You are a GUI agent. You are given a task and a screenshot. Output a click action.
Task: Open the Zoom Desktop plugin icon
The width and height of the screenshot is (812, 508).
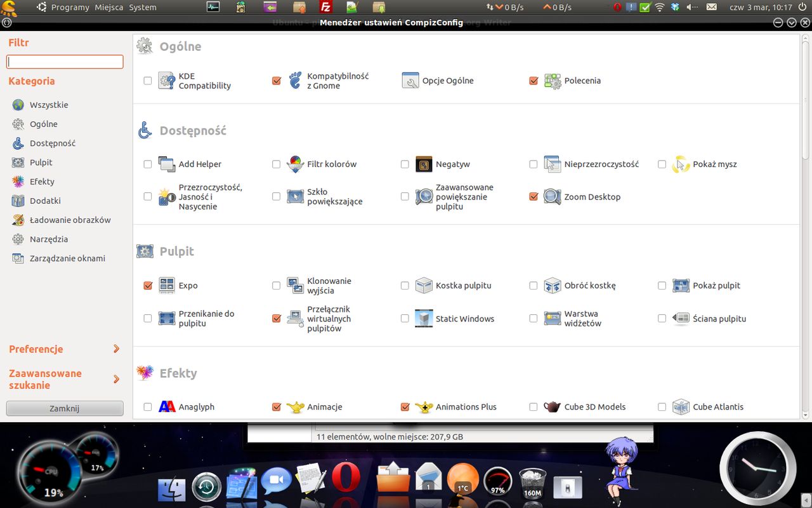pyautogui.click(x=553, y=197)
